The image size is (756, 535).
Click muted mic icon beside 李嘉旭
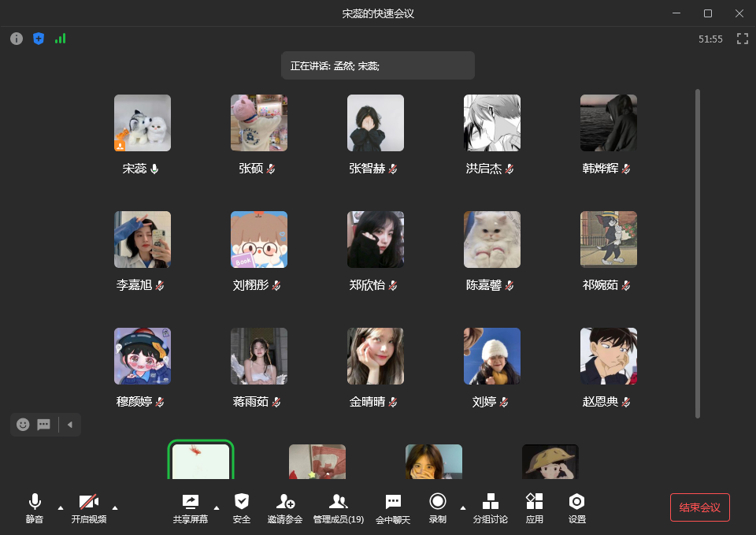[x=160, y=285]
